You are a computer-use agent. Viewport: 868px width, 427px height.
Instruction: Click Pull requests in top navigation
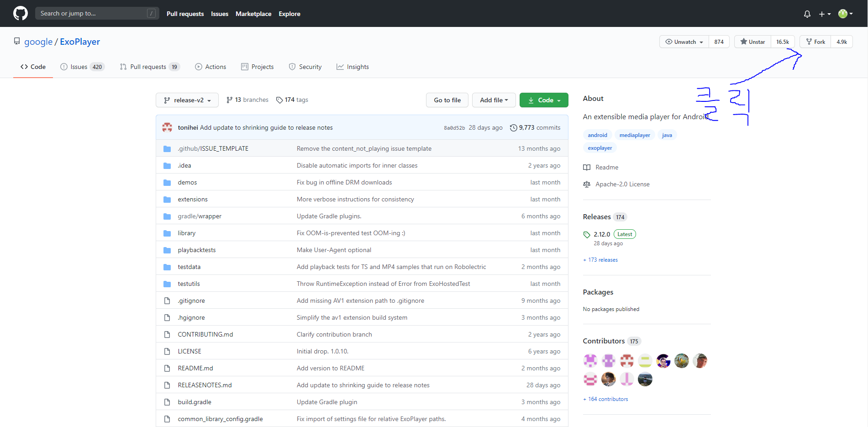tap(185, 14)
